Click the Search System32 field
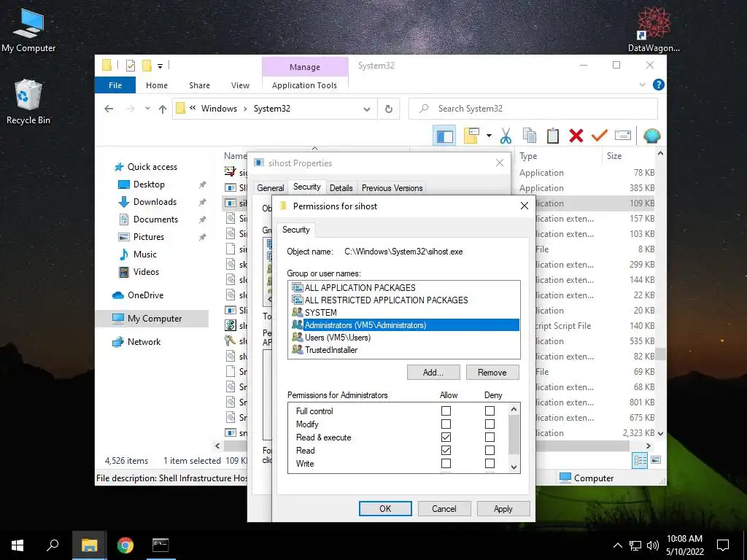747x560 pixels. [533, 109]
